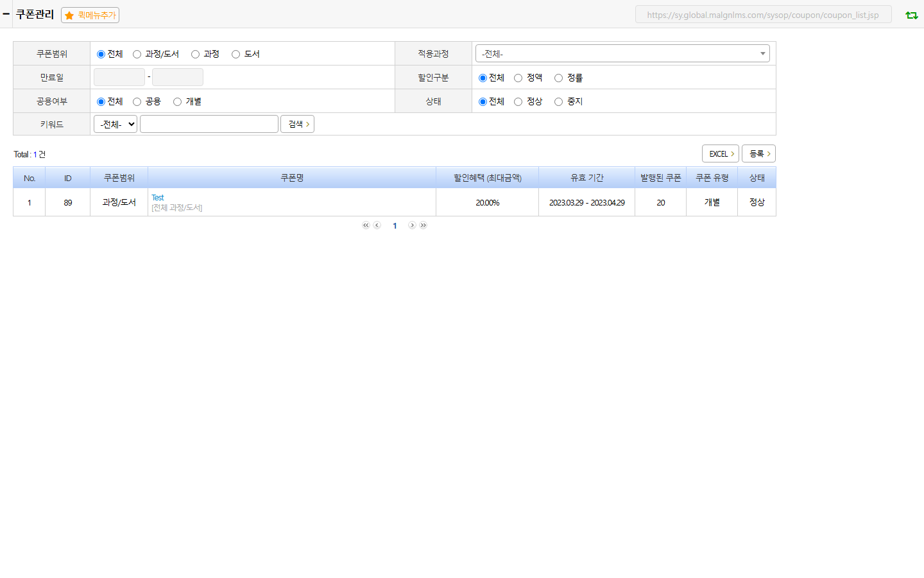This screenshot has height=578, width=924.
Task: Select 전체 radio in 상태 row
Action: pyautogui.click(x=483, y=101)
